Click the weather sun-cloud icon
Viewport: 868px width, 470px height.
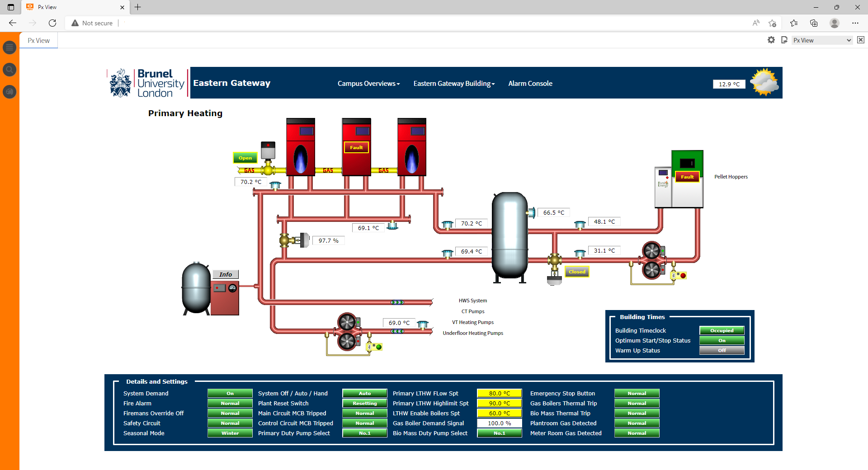tap(764, 82)
